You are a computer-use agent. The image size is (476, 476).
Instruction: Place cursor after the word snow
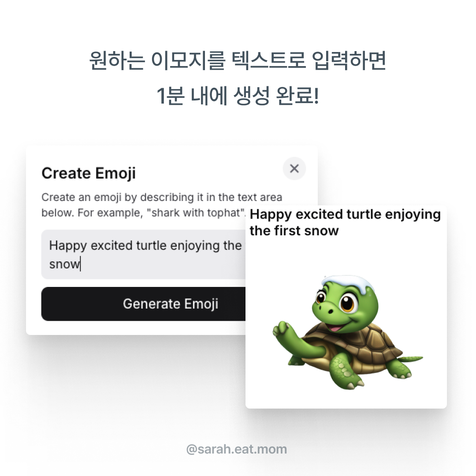81,264
